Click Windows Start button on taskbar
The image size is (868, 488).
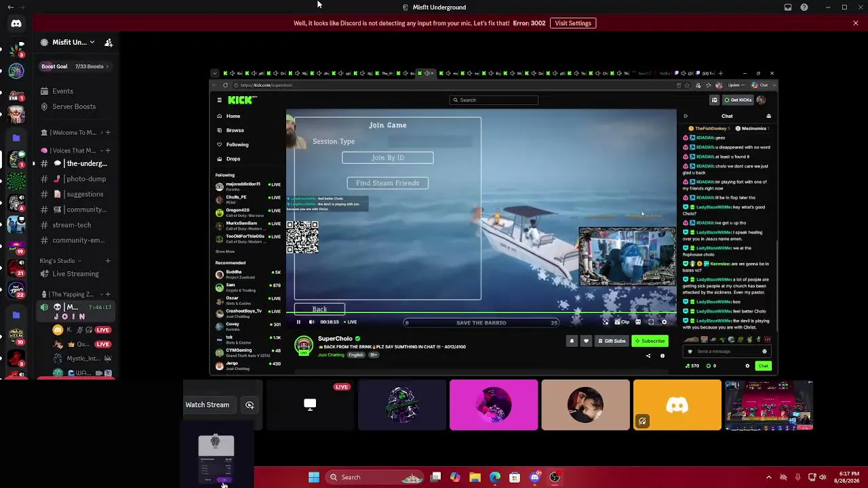[x=313, y=477]
